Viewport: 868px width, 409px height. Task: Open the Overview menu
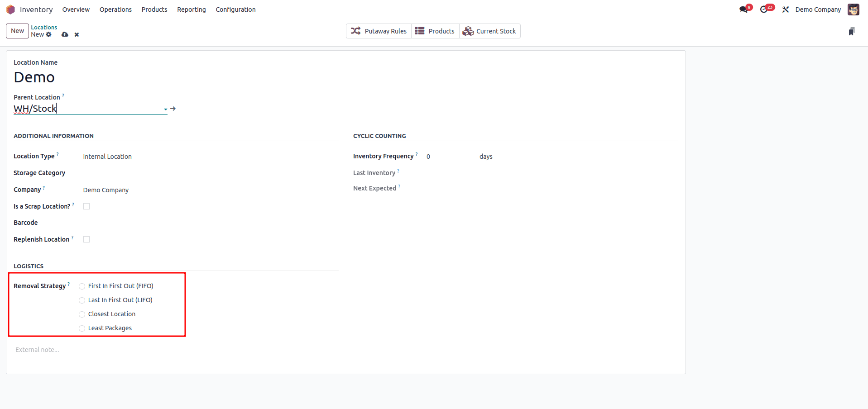pyautogui.click(x=76, y=10)
